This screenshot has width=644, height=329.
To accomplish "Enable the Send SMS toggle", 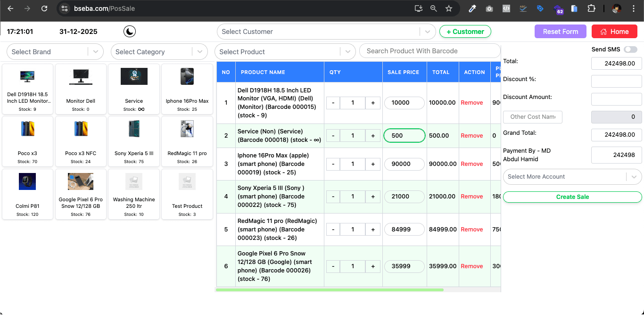I will point(630,49).
